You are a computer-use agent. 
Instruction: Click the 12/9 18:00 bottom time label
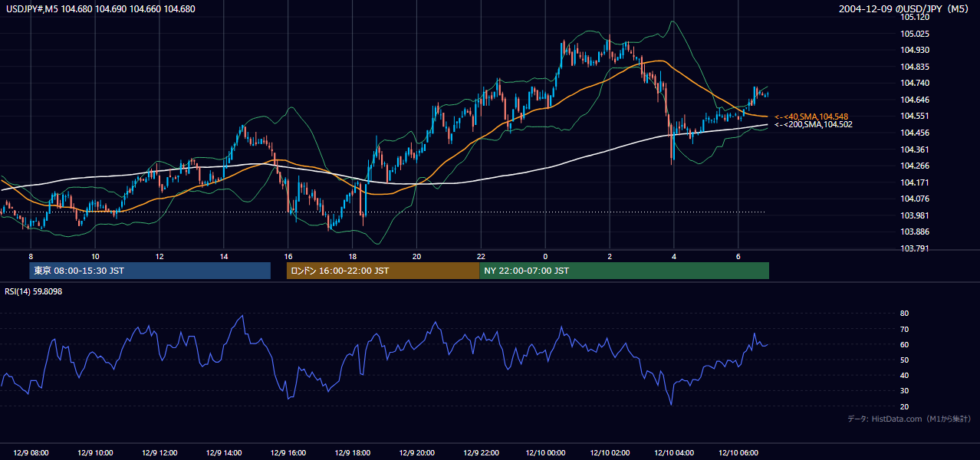coord(352,453)
